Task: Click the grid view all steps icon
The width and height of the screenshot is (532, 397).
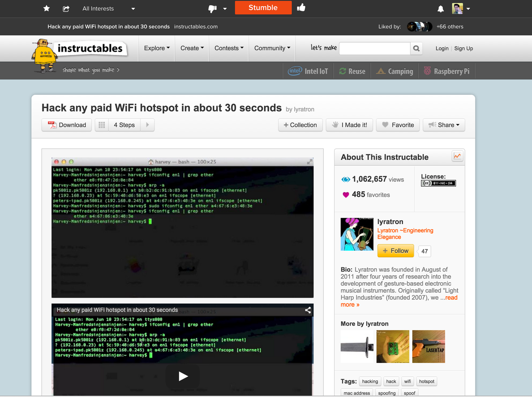Action: [102, 125]
